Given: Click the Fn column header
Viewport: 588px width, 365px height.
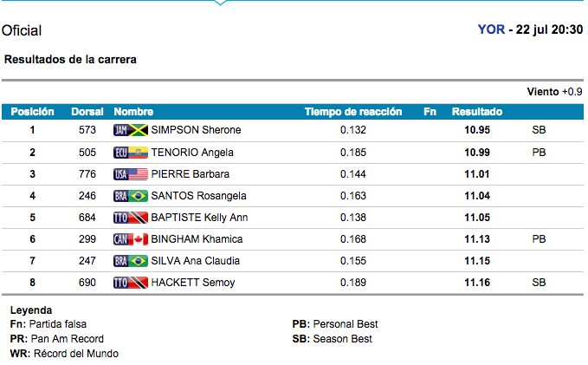Looking at the screenshot, I should (x=430, y=112).
